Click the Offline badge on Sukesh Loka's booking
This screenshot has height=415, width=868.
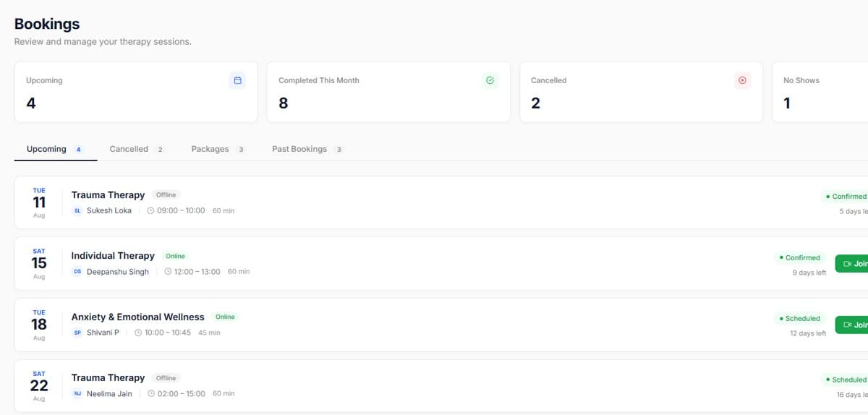[x=166, y=194]
